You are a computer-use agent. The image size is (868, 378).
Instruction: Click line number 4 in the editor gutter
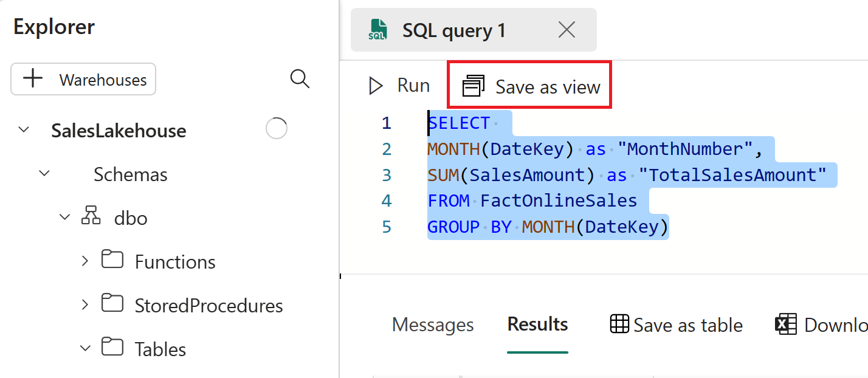point(386,201)
